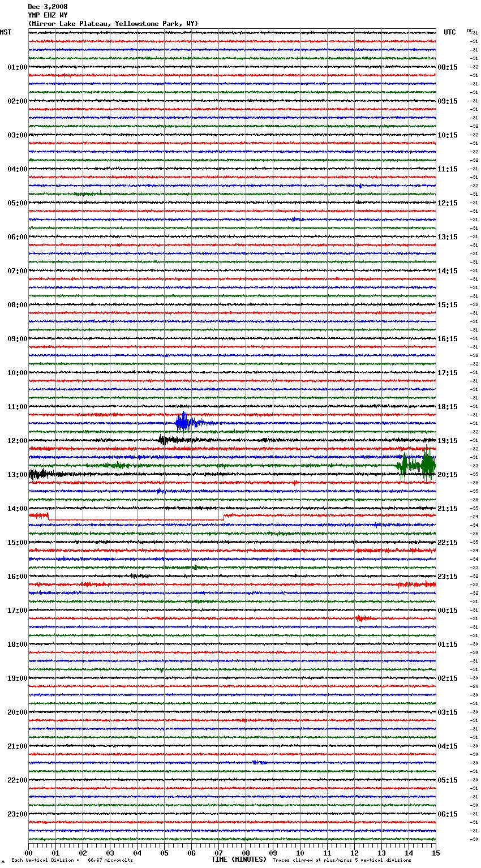Click the '05' minute tick on bottom axis

(x=164, y=853)
